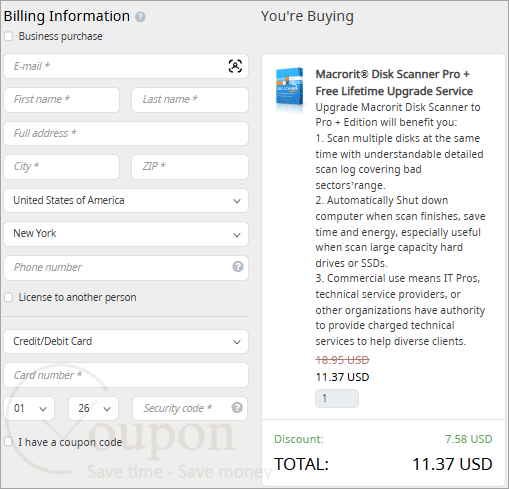The image size is (509, 489).
Task: Click the green 7.58 USD discount amount
Action: pos(469,439)
